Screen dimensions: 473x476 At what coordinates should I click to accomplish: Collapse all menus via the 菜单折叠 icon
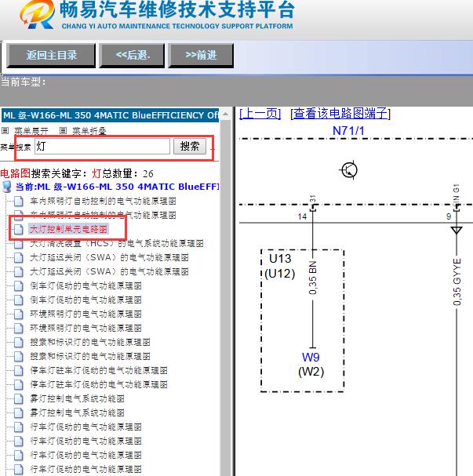coord(63,130)
